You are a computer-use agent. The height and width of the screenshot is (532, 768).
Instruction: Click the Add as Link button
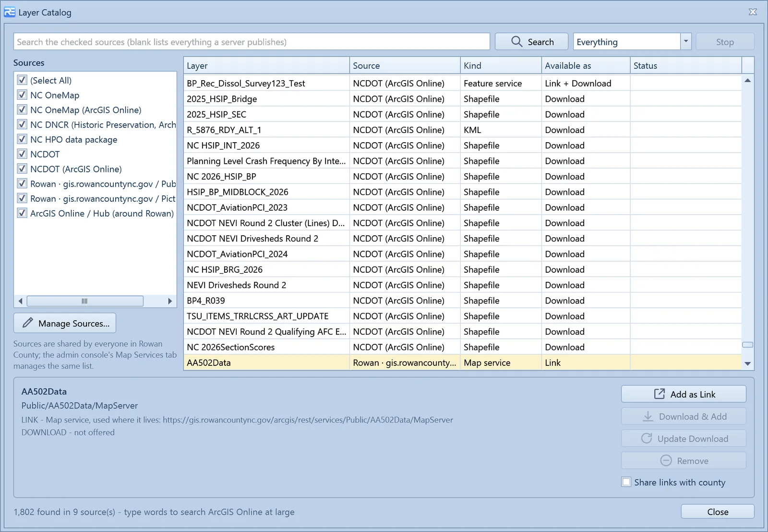pos(684,394)
